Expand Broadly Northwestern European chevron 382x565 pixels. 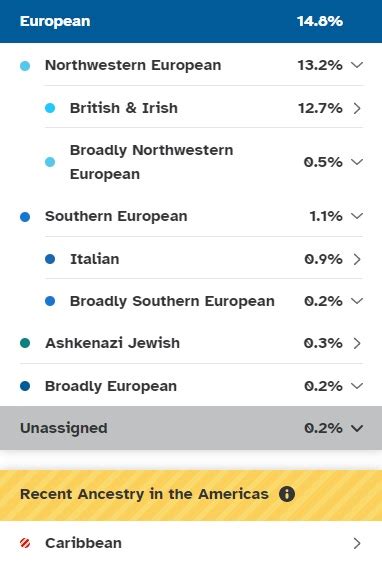(x=357, y=162)
